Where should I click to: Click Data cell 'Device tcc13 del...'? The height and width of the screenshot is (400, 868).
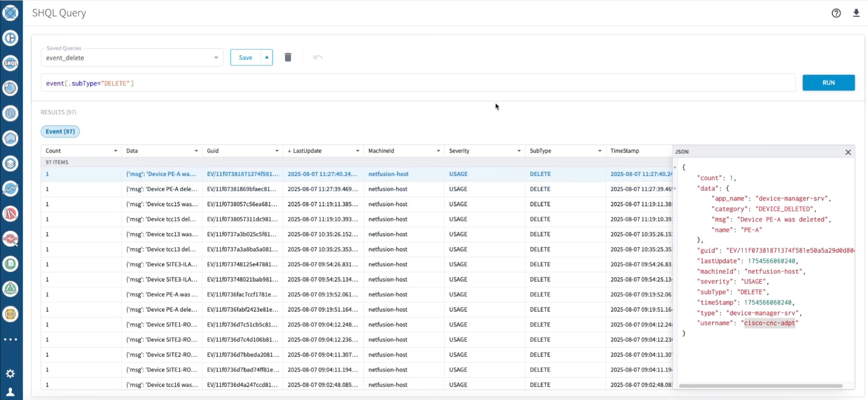click(161, 249)
